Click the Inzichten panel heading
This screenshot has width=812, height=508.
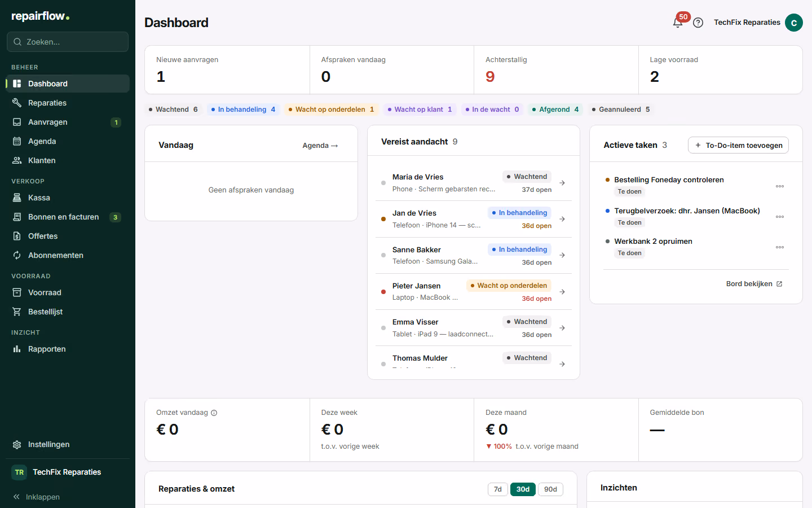[619, 488]
